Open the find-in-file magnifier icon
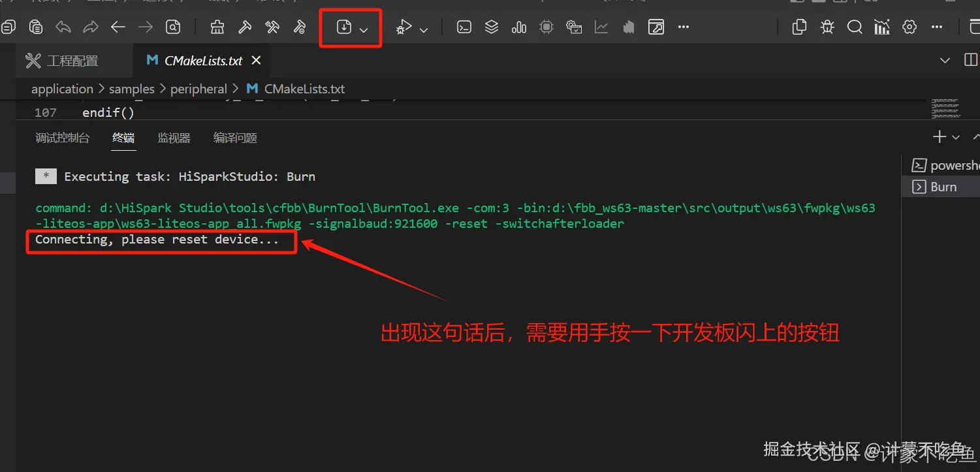The height and width of the screenshot is (472, 980). 173,27
